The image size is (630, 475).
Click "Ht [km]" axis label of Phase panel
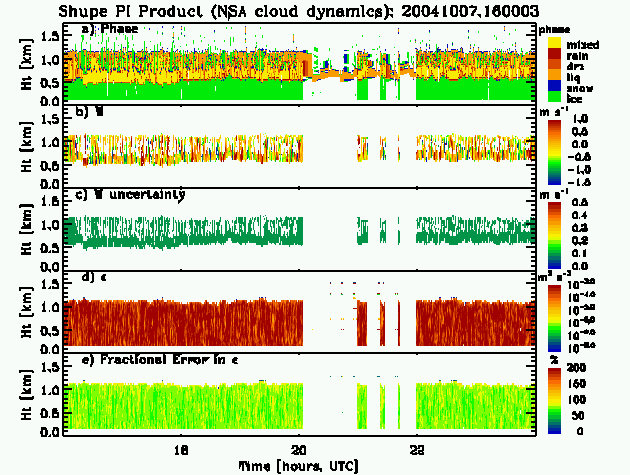coord(27,64)
